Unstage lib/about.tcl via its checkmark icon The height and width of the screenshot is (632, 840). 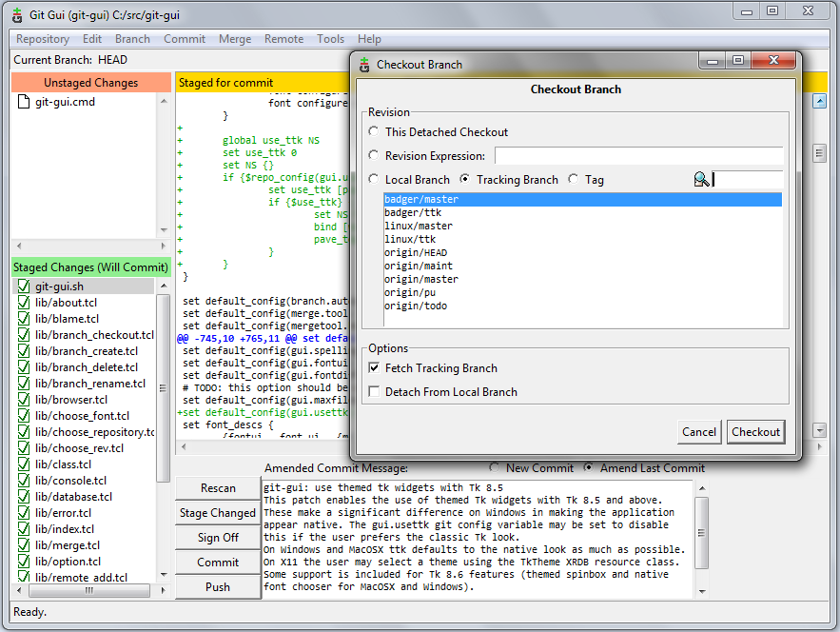[x=24, y=303]
